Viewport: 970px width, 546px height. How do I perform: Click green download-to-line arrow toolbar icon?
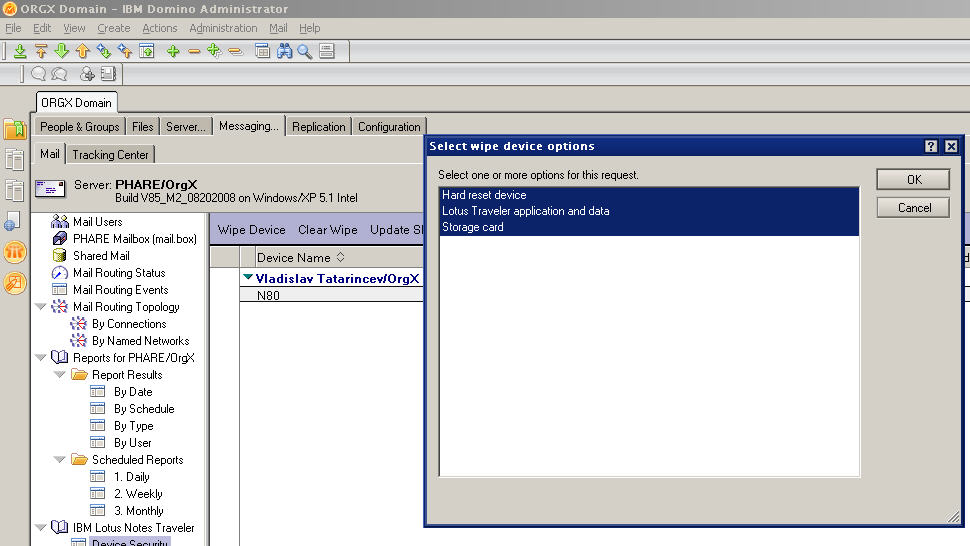coord(20,51)
